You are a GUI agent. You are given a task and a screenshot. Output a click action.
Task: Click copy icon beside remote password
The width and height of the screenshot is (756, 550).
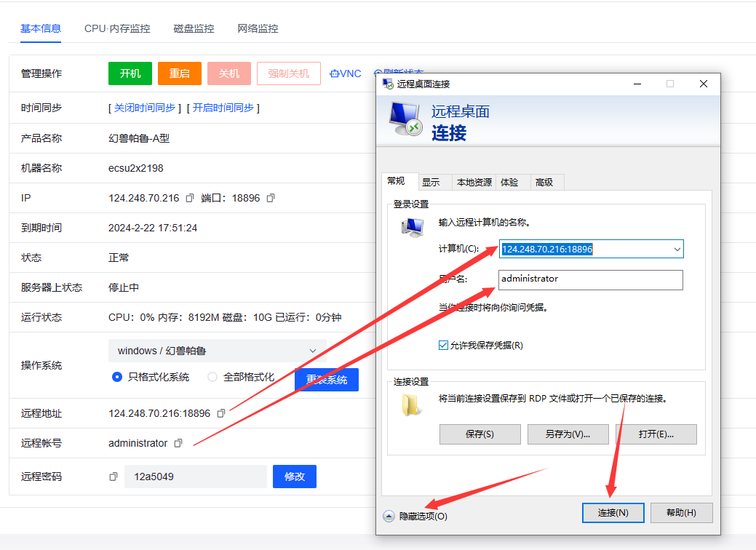click(x=114, y=477)
